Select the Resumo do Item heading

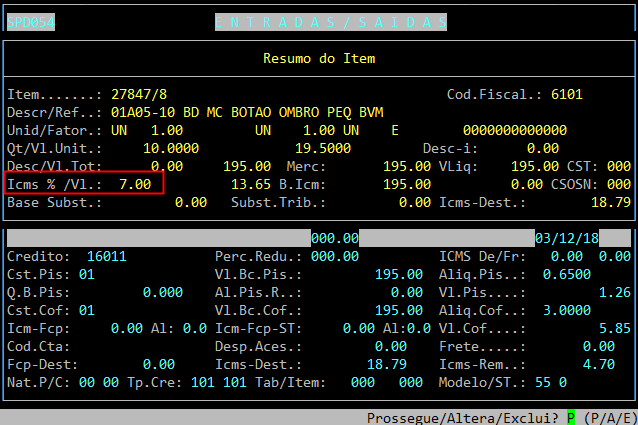tap(319, 58)
